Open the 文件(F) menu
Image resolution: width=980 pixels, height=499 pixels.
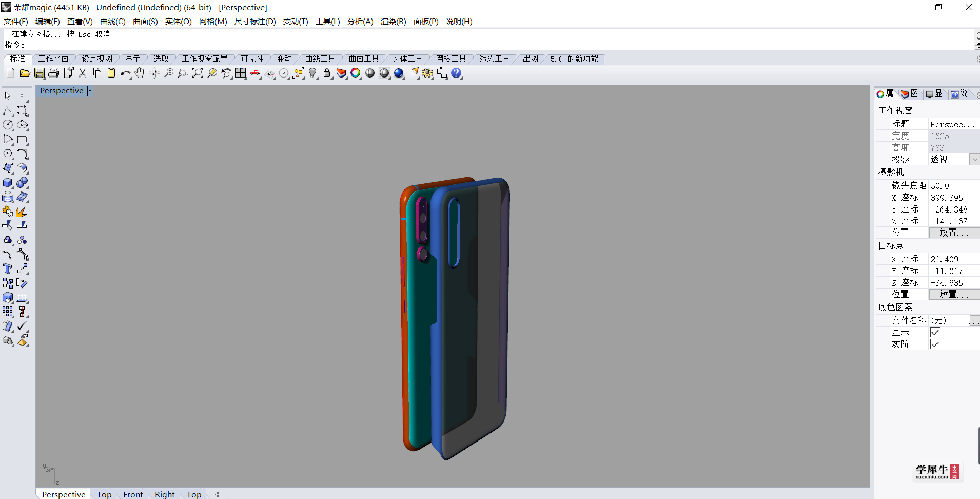point(16,21)
